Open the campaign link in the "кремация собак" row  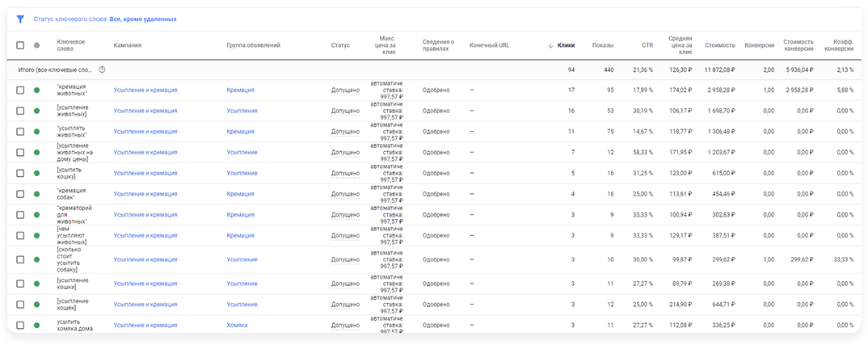click(x=145, y=194)
